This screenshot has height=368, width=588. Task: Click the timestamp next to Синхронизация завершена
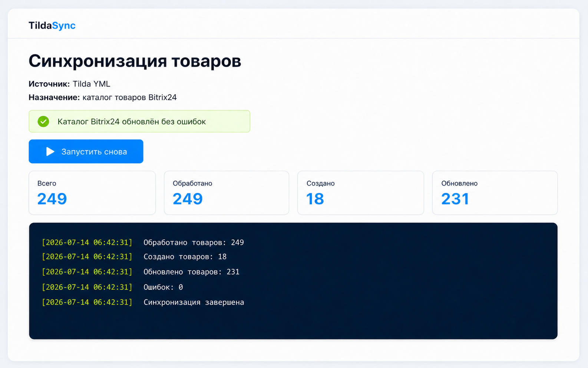pos(87,302)
